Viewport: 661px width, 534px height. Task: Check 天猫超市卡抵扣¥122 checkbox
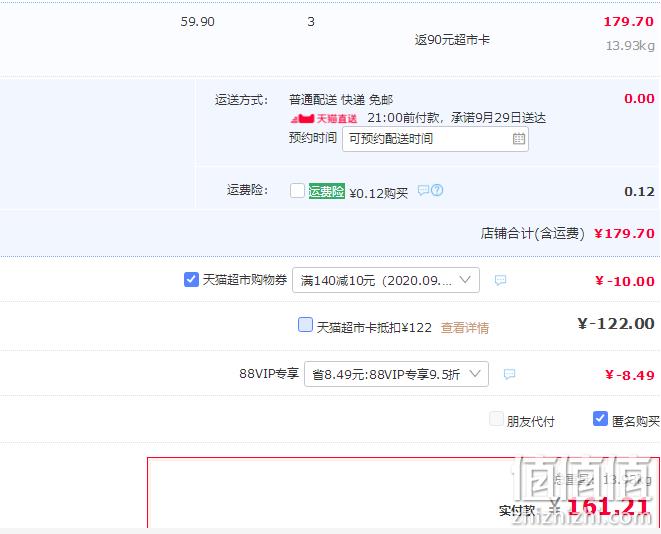(x=305, y=325)
